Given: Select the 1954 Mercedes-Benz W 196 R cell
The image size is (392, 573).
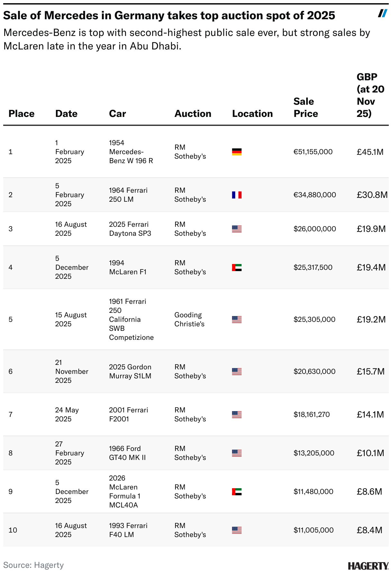Looking at the screenshot, I should [131, 152].
